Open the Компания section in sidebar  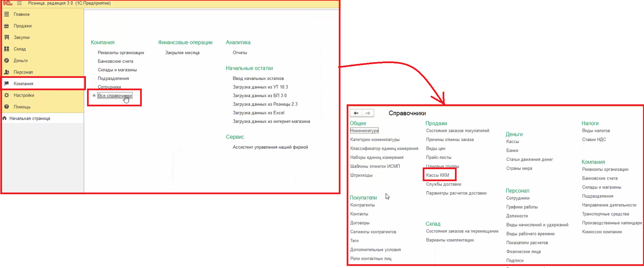click(23, 84)
